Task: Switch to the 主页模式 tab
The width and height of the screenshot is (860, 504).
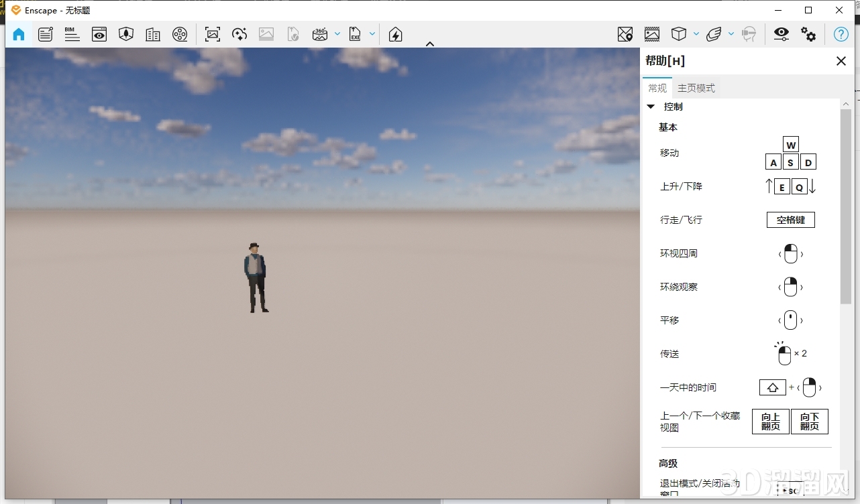Action: [696, 88]
